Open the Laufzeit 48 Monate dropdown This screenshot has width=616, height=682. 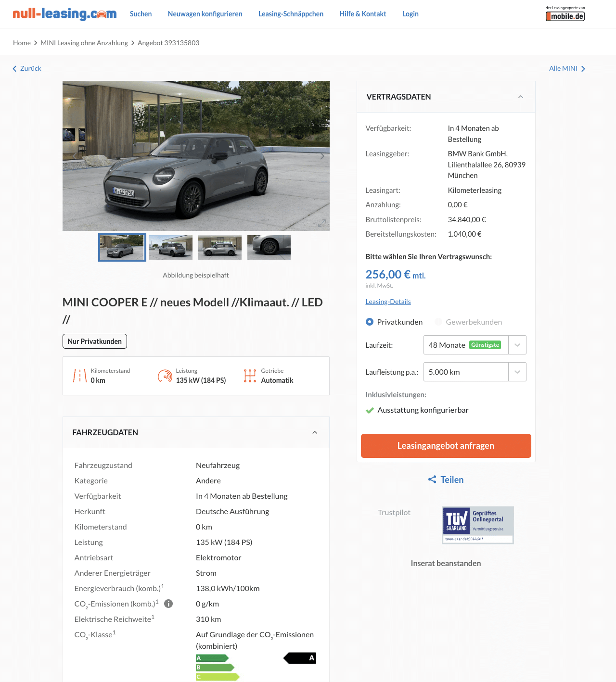[x=475, y=345]
